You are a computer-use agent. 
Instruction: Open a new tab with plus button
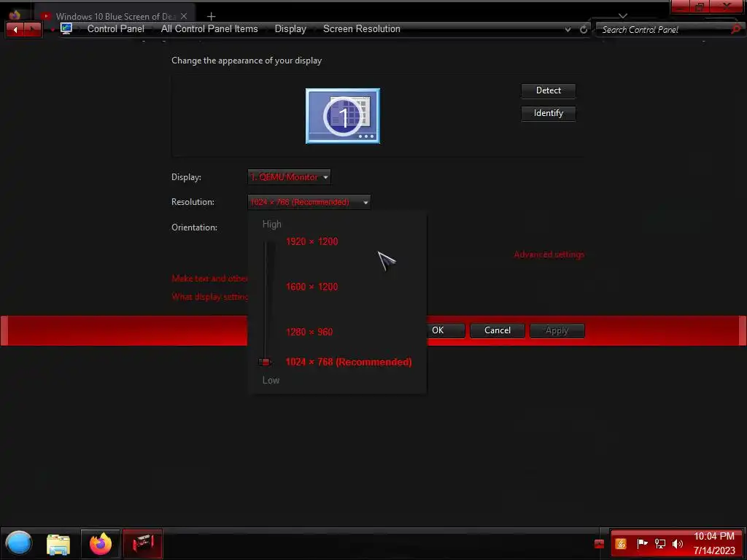point(211,17)
